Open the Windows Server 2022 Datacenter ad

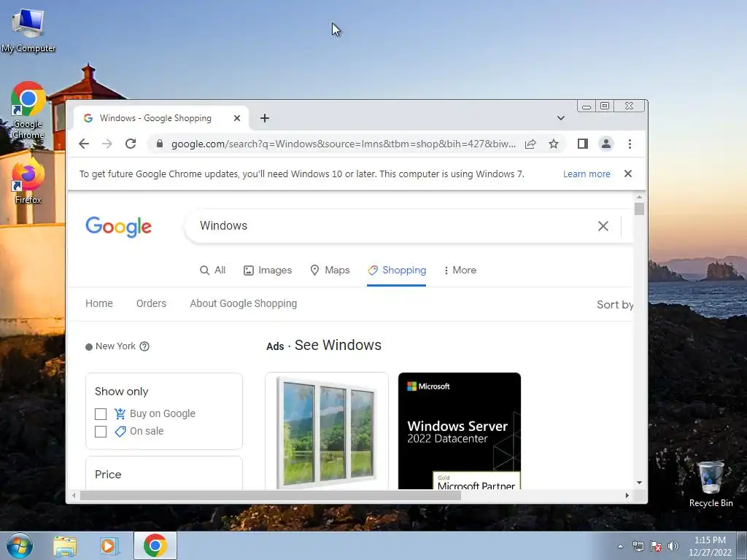click(460, 432)
